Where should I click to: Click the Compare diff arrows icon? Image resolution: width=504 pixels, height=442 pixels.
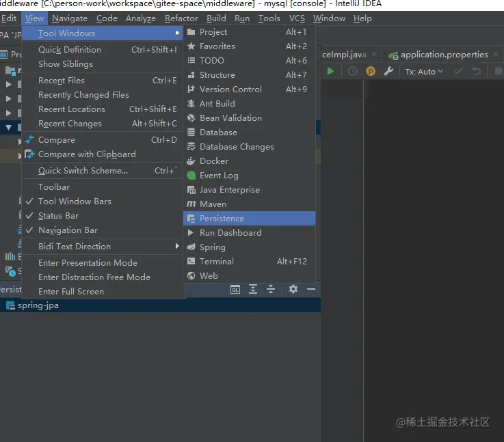coord(29,139)
